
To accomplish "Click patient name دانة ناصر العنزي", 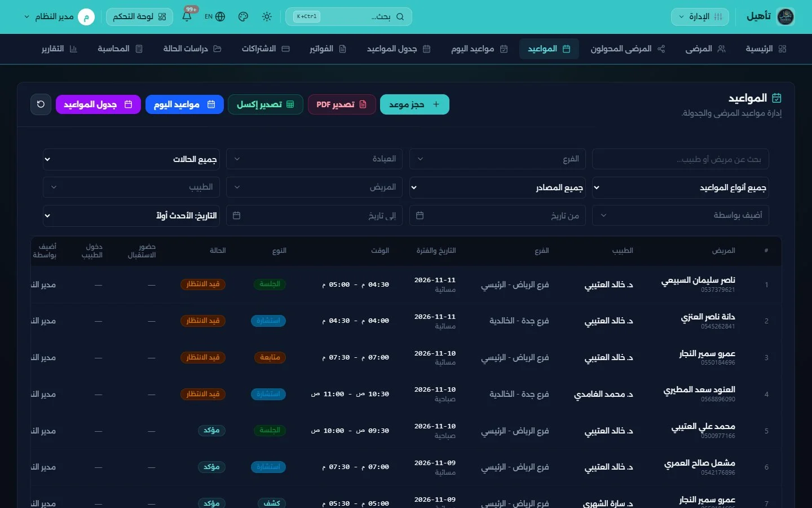I will [x=708, y=317].
